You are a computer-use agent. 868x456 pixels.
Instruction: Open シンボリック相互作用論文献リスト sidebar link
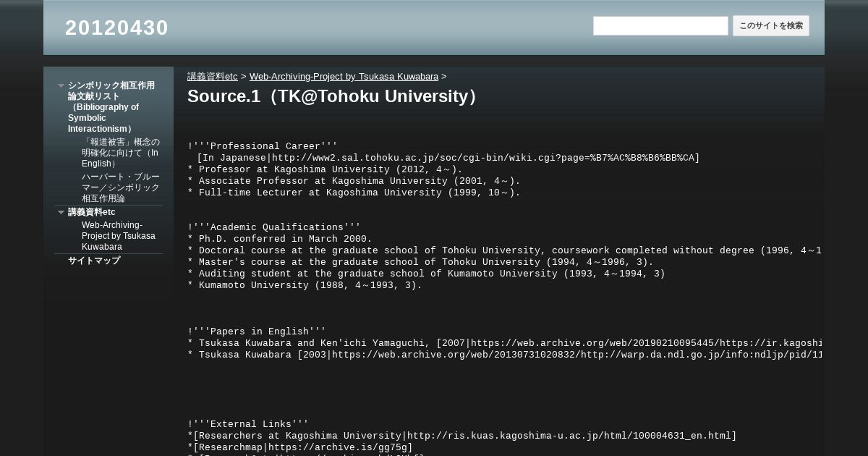[111, 107]
